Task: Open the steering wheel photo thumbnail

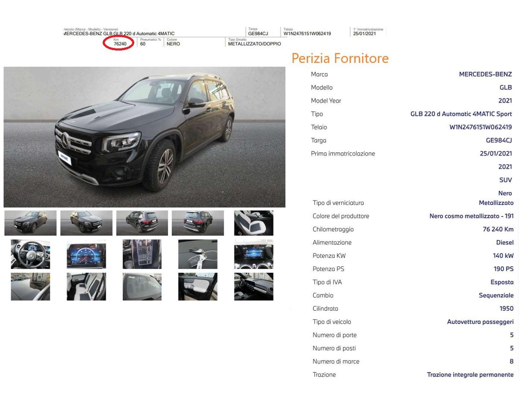Action: [x=30, y=254]
